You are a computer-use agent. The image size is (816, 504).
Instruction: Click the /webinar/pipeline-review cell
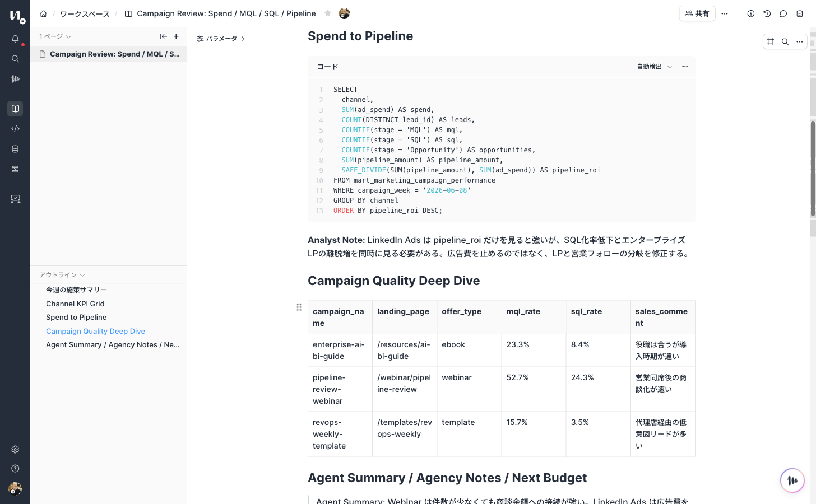coord(404,389)
